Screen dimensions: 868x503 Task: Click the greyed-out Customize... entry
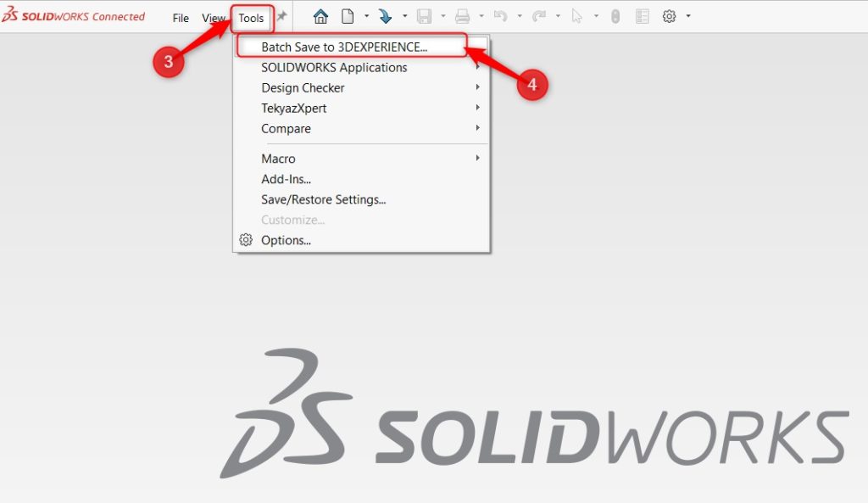pyautogui.click(x=361, y=220)
